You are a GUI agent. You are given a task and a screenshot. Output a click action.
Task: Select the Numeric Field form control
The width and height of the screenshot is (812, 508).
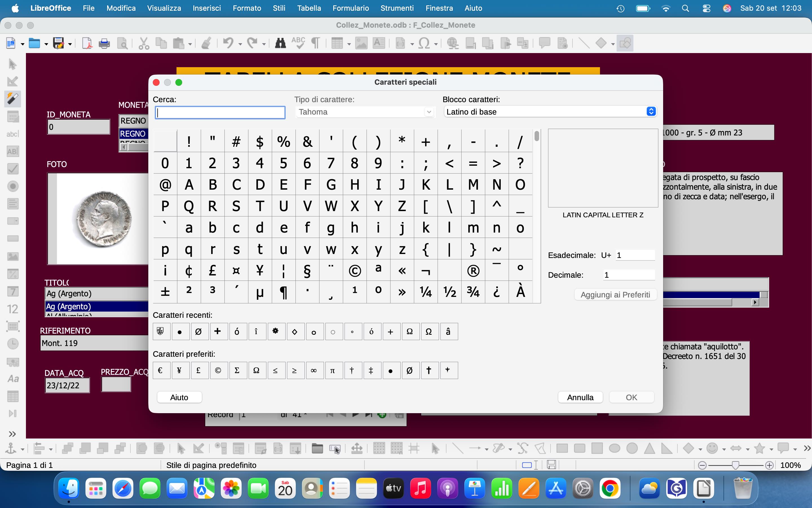point(13,309)
